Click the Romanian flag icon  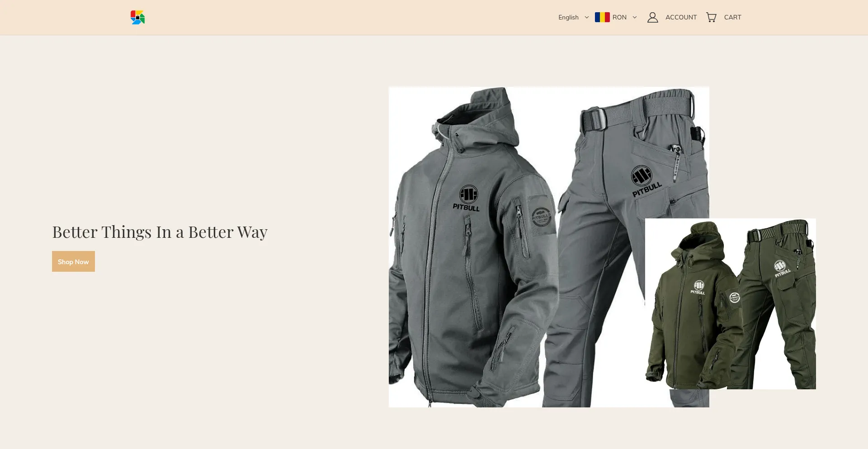[602, 17]
